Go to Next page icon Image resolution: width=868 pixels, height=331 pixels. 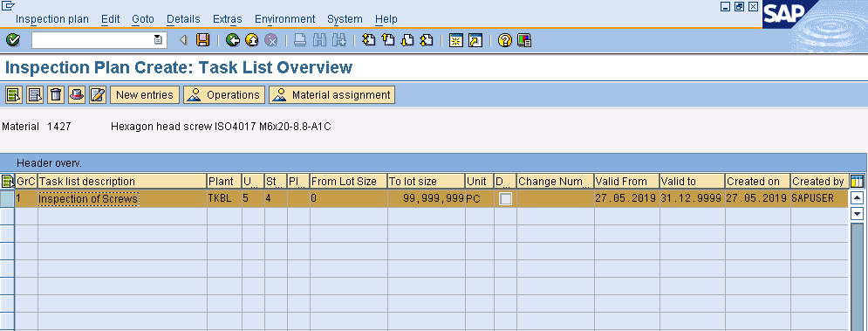(x=407, y=40)
